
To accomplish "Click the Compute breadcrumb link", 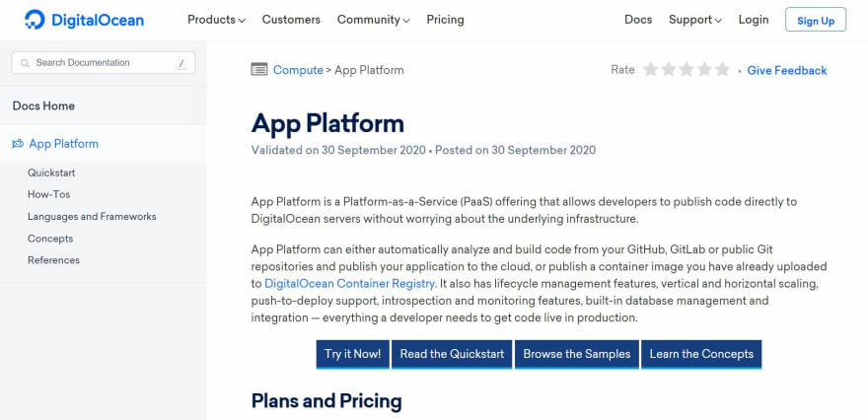I will (298, 70).
